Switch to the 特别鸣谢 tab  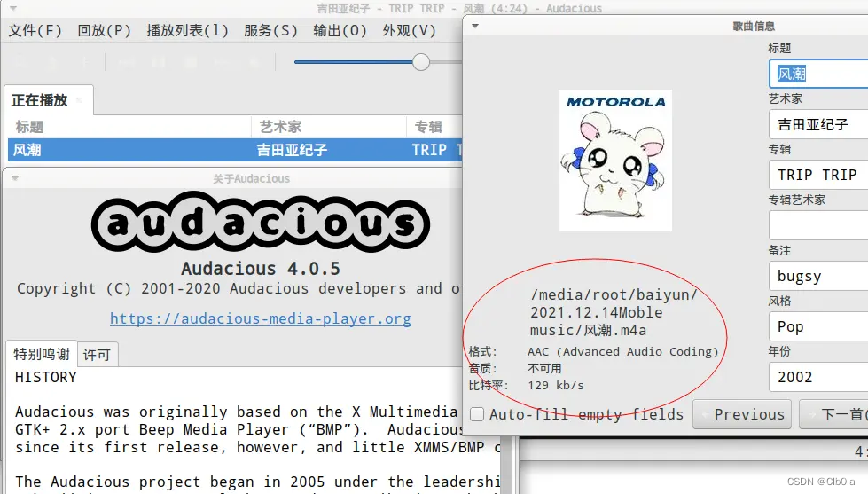pyautogui.click(x=42, y=354)
